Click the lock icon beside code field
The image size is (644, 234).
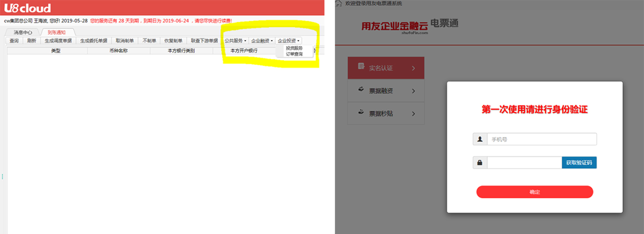coord(480,162)
